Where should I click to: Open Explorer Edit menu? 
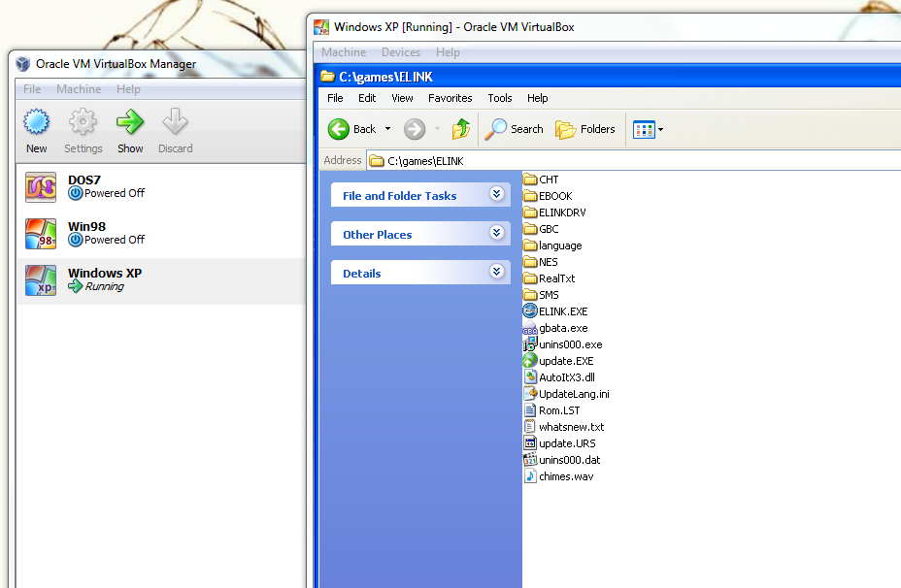pos(367,98)
